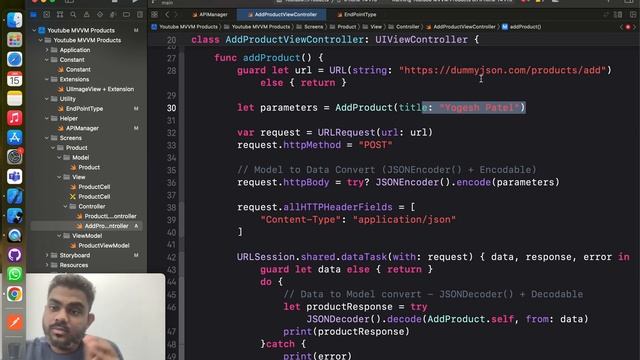
Task: Open the Test navigator diamond
Action: (100, 15)
